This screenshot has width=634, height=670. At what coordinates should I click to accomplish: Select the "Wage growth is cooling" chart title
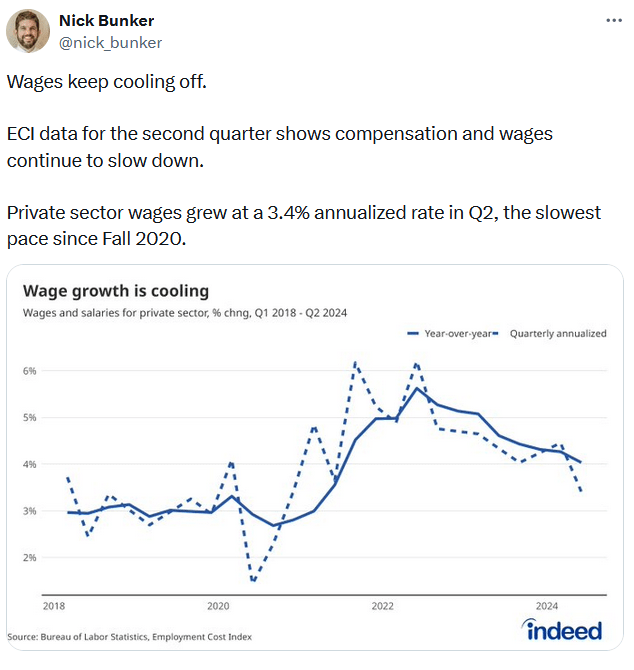click(116, 291)
